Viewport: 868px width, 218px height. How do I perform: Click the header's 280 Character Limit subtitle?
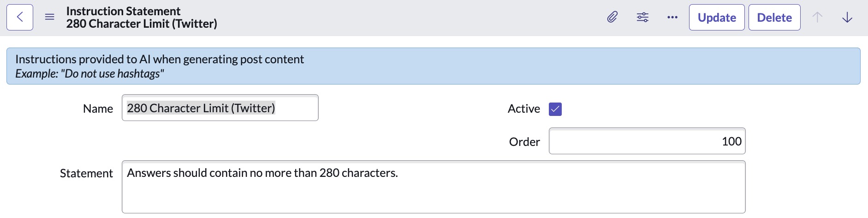142,24
